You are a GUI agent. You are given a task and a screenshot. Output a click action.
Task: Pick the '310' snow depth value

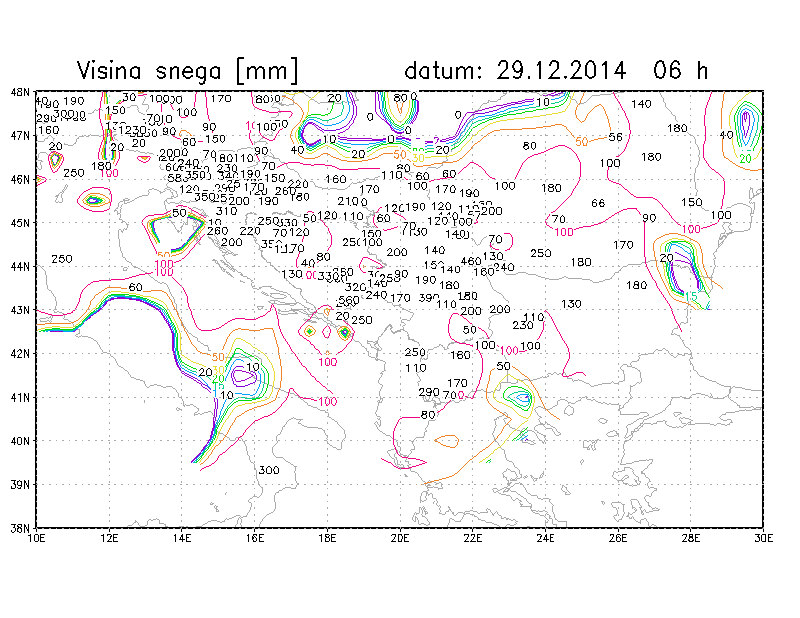[x=226, y=211]
